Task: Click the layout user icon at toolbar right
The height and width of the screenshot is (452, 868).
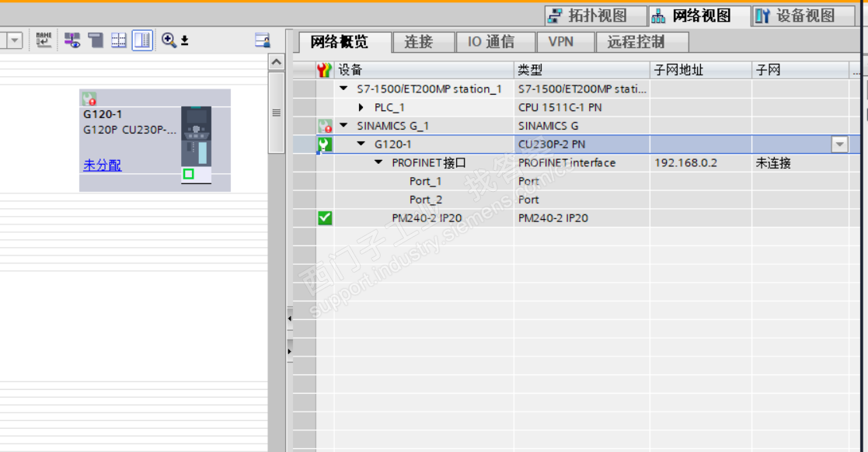Action: pos(263,40)
